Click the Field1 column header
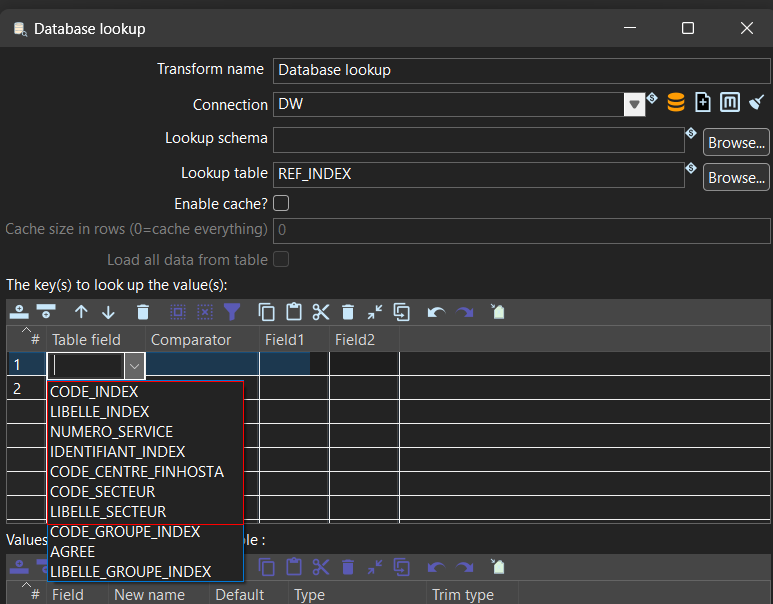The image size is (773, 604). point(294,340)
